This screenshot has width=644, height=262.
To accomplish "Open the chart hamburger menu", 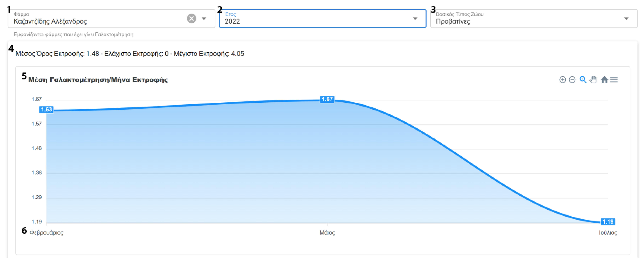I will click(x=614, y=80).
